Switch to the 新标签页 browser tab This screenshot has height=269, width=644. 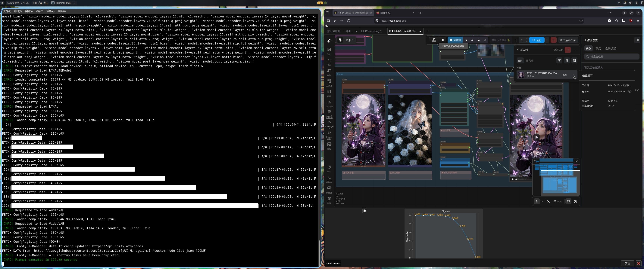tap(395, 13)
